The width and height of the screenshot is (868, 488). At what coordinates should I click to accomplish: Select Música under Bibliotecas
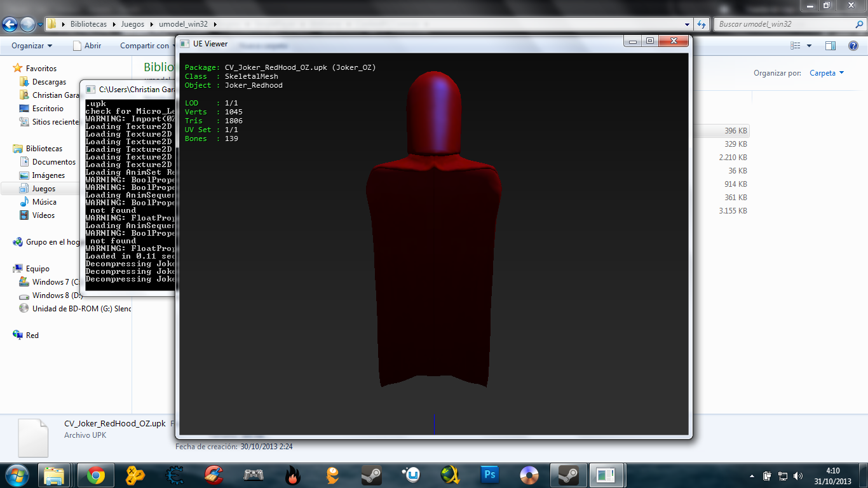click(x=44, y=202)
